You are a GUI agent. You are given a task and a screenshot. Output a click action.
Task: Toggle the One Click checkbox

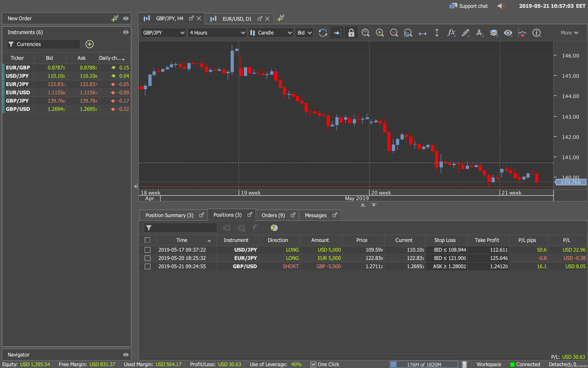point(313,364)
